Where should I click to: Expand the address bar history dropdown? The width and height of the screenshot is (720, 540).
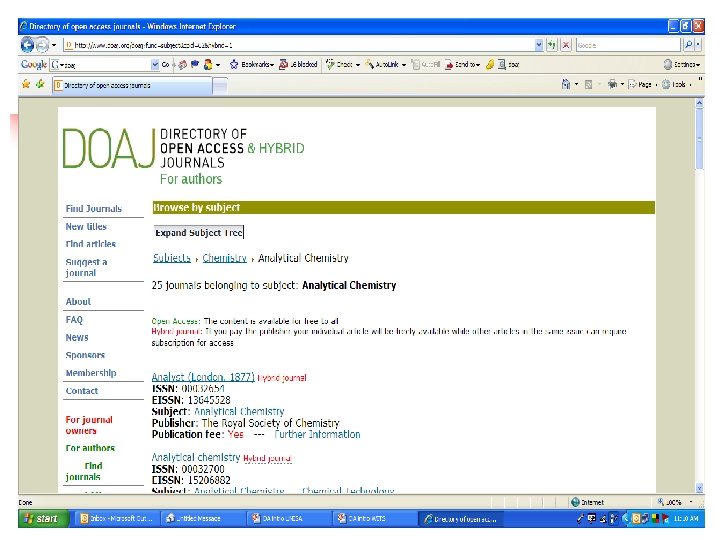tap(539, 45)
